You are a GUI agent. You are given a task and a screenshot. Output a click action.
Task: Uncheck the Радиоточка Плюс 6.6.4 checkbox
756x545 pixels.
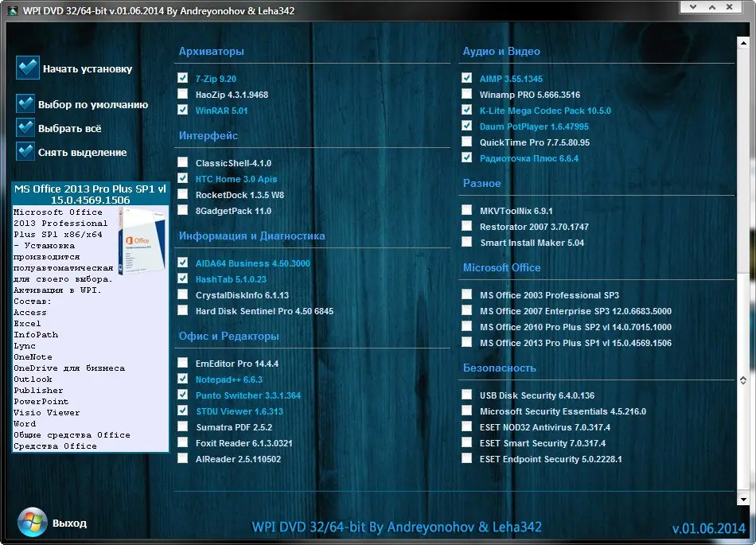[466, 157]
